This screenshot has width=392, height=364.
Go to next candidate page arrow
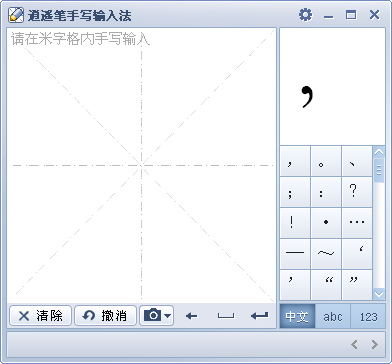pyautogui.click(x=375, y=344)
